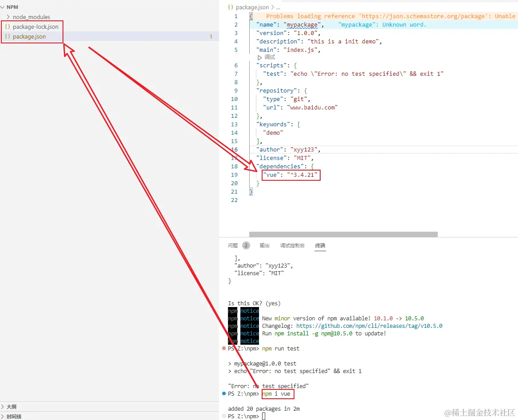Click the problems count badge showing 2
The width and height of the screenshot is (518, 420).
246,245
